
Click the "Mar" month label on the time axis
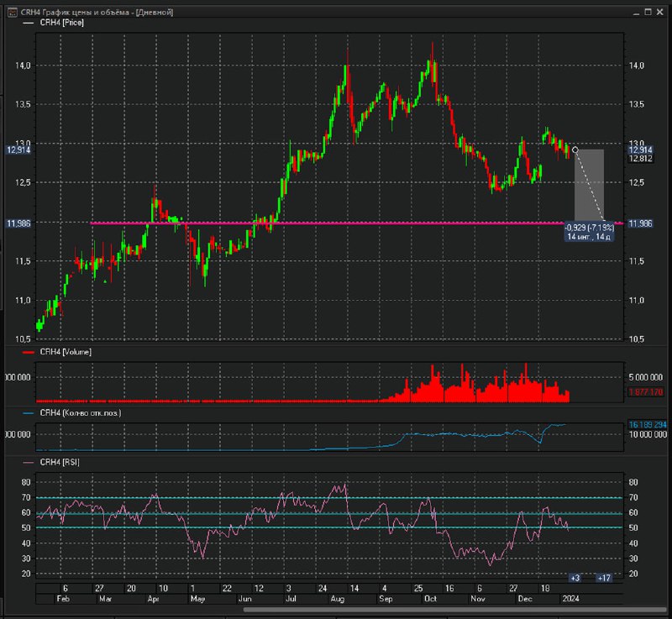pyautogui.click(x=105, y=599)
